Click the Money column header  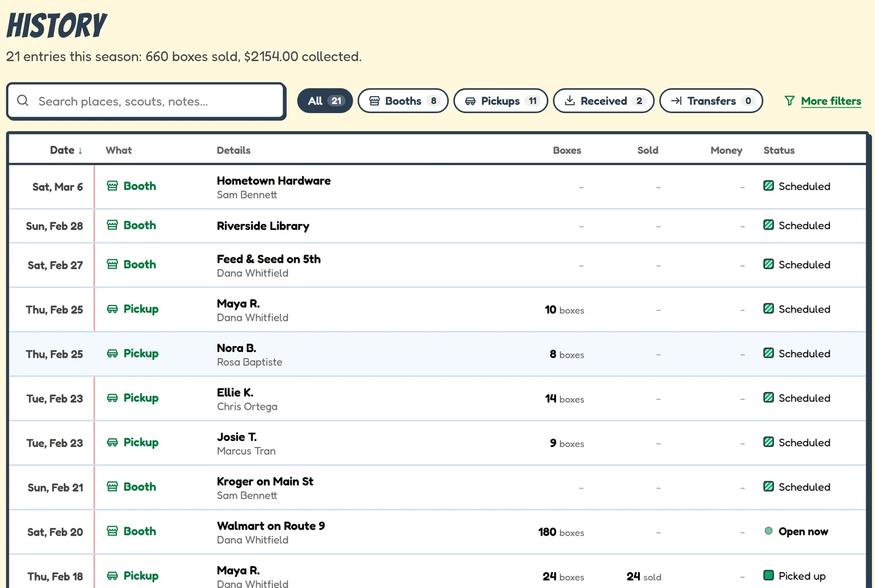tap(726, 150)
